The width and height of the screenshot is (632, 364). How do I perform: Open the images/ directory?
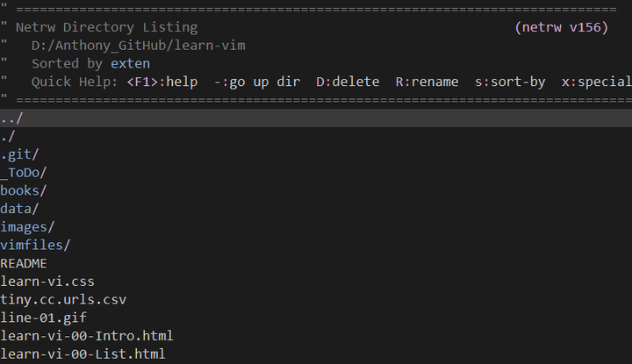tap(27, 227)
